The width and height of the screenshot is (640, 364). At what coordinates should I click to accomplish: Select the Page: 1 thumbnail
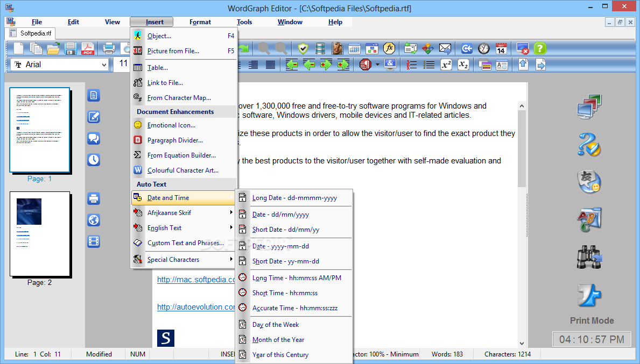point(40,130)
